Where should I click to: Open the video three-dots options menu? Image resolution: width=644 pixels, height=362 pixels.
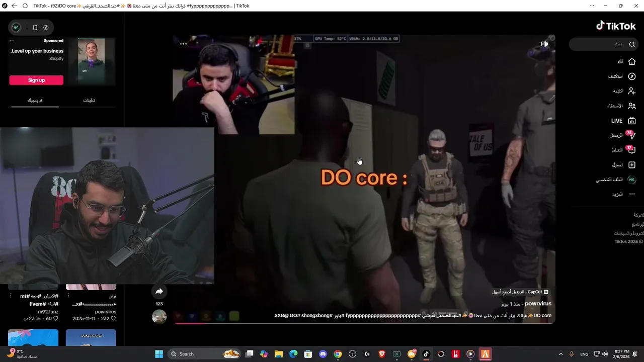(x=184, y=44)
